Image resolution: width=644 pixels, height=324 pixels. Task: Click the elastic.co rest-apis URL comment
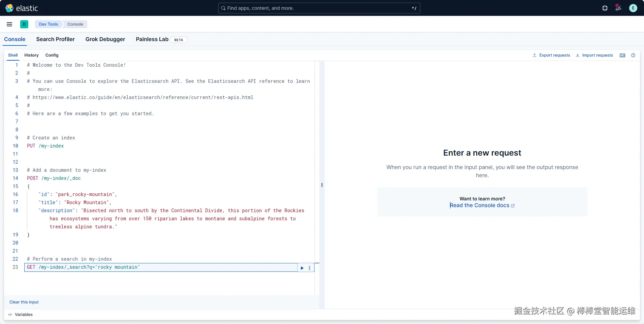[140, 97]
